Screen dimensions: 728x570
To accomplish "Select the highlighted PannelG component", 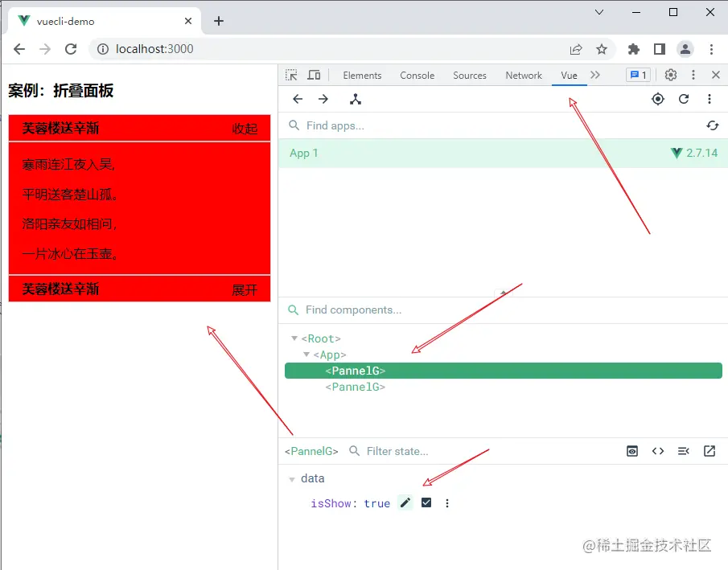I will pyautogui.click(x=504, y=371).
